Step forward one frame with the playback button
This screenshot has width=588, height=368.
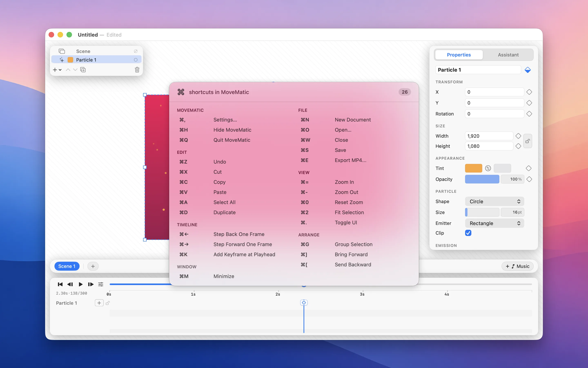tap(91, 284)
